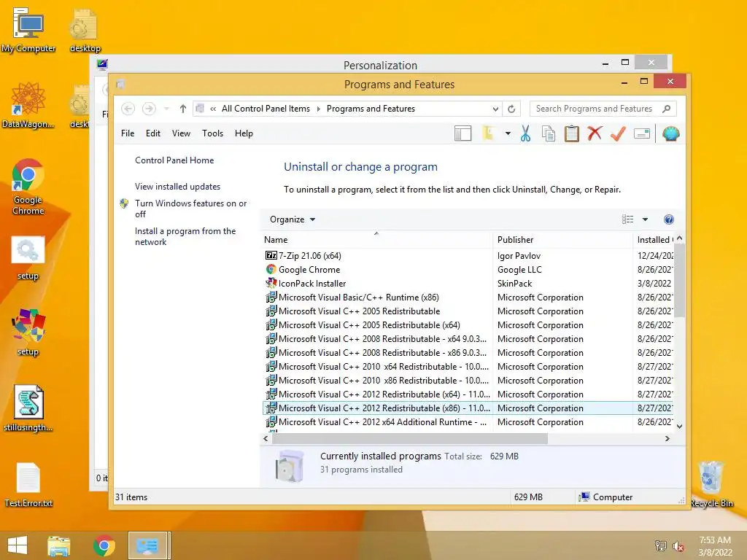Viewport: 747px width, 560px height.
Task: Sort by the Name column header
Action: [x=377, y=240]
